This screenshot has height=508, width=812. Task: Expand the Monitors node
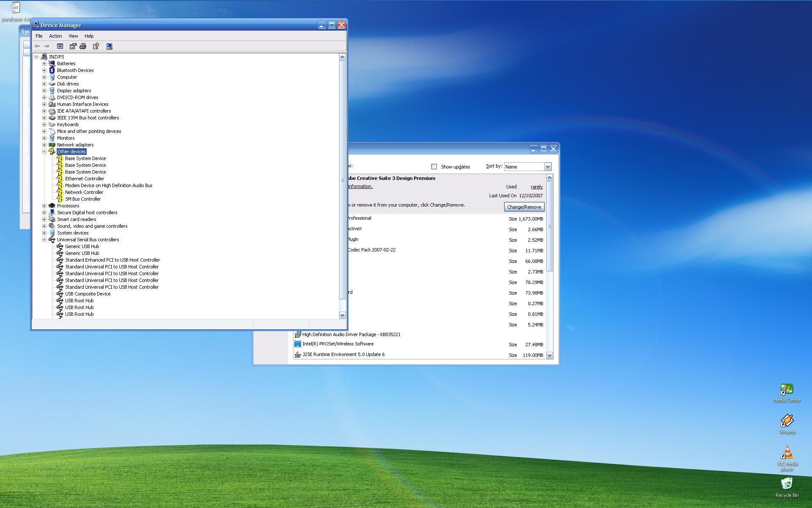[x=44, y=138]
